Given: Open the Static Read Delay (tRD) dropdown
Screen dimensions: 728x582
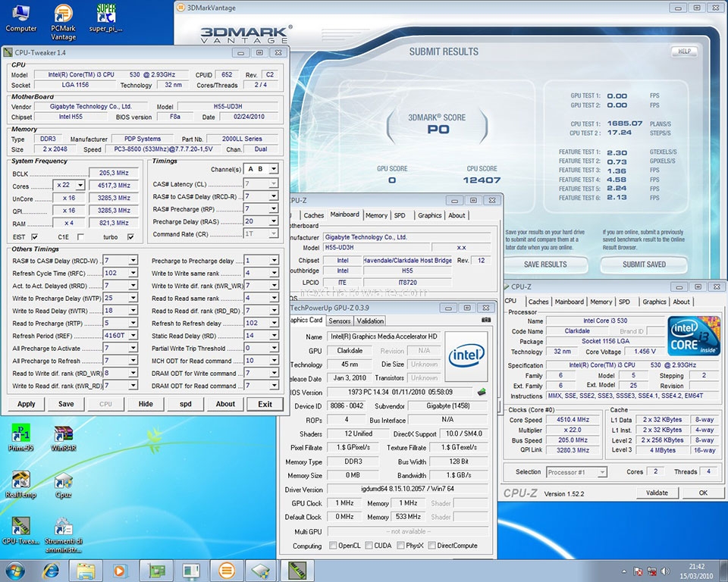Looking at the screenshot, I should [274, 335].
